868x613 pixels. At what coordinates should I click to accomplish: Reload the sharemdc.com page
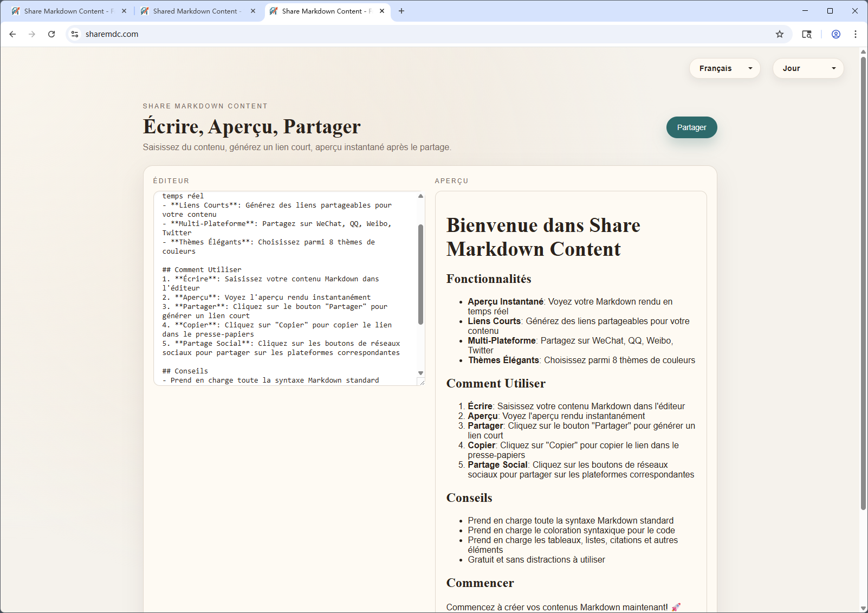[51, 34]
